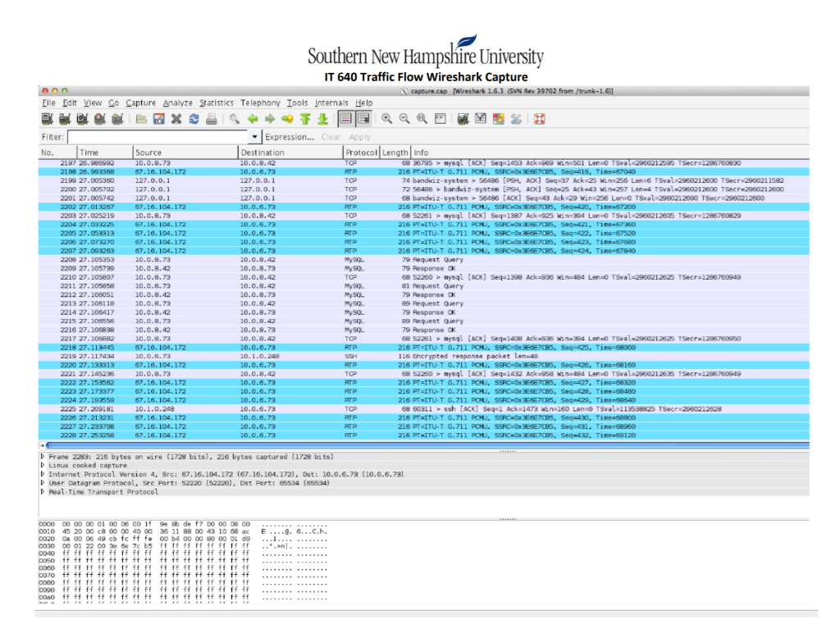Open the Telephony menu
Image resolution: width=840 pixels, height=629 pixels.
pyautogui.click(x=260, y=103)
